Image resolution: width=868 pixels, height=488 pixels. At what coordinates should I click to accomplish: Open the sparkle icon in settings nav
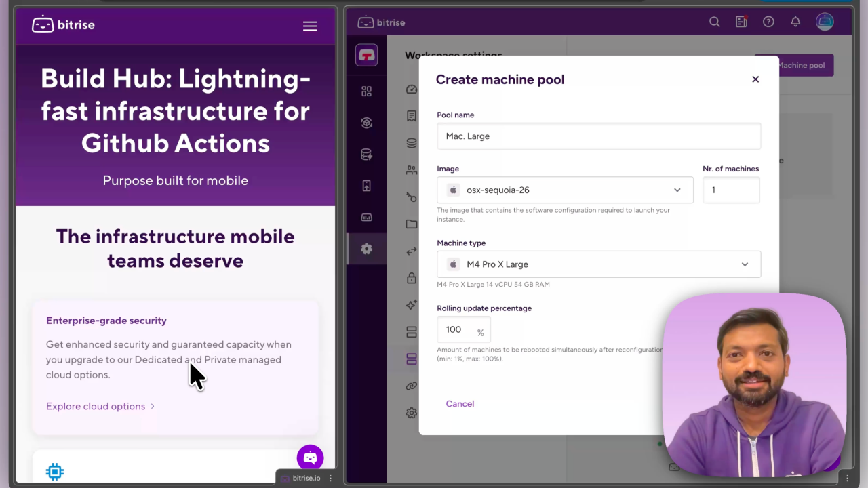click(x=412, y=305)
